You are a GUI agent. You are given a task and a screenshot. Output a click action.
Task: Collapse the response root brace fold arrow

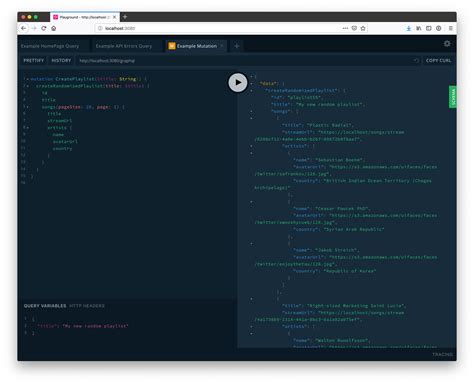252,77
